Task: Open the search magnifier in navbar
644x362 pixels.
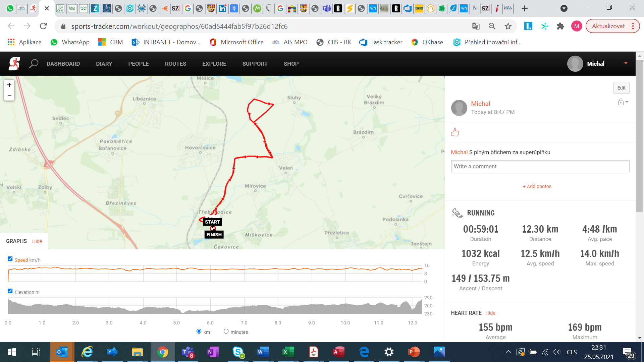Action: (x=34, y=63)
